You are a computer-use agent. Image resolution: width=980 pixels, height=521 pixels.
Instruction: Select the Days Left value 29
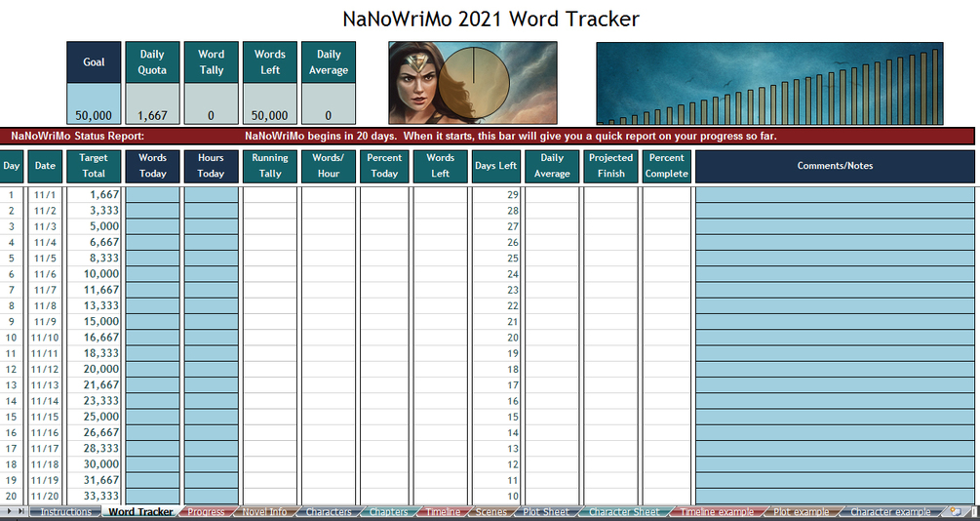point(496,194)
